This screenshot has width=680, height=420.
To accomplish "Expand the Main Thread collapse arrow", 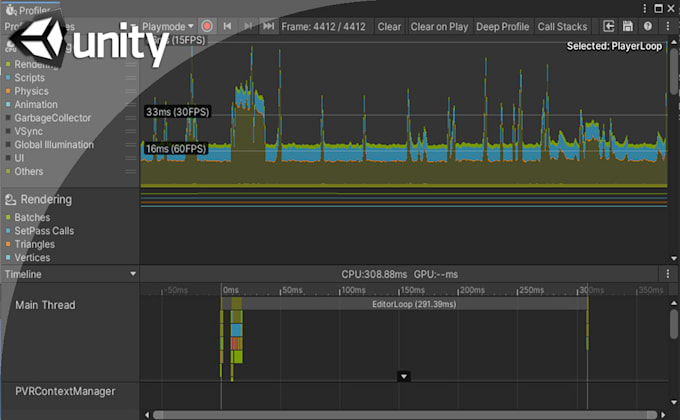I will (x=404, y=376).
